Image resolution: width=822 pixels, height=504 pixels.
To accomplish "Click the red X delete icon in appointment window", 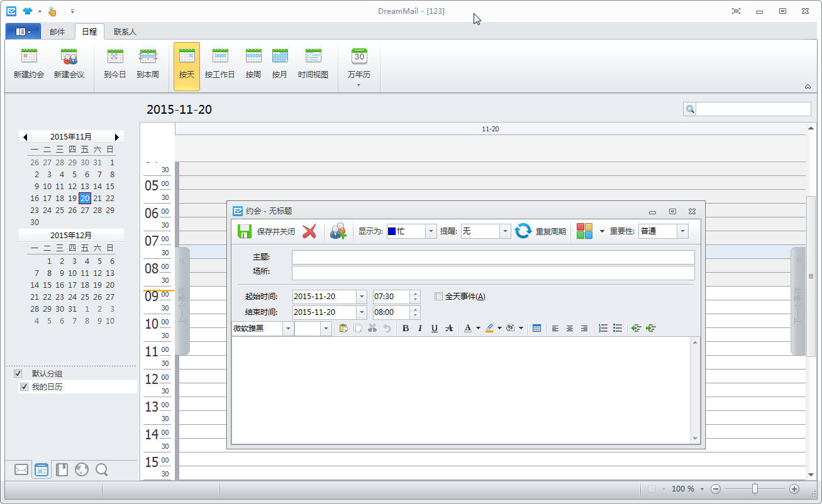I will point(309,231).
